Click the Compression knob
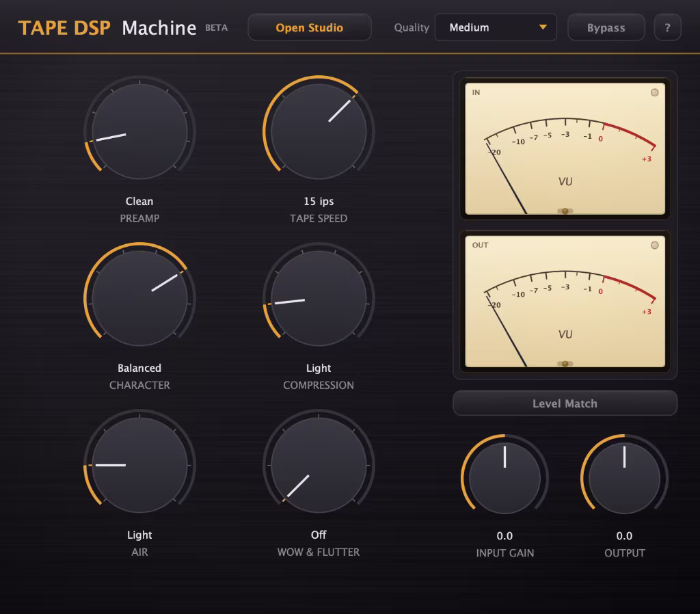The width and height of the screenshot is (700, 614). [x=319, y=298]
